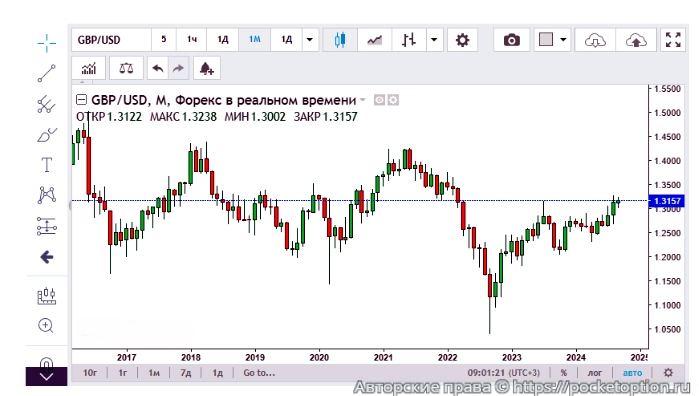Select the 1ч timeframe

[x=192, y=40]
